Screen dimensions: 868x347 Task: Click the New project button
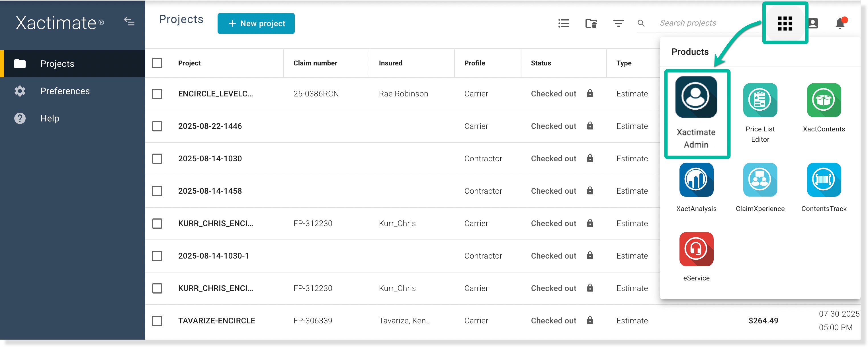(x=256, y=24)
